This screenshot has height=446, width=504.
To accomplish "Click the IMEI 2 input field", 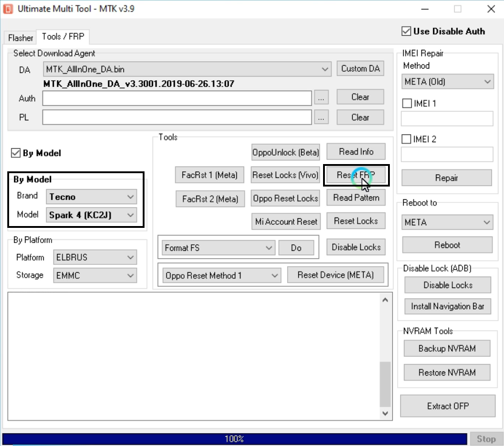I will pos(447,154).
